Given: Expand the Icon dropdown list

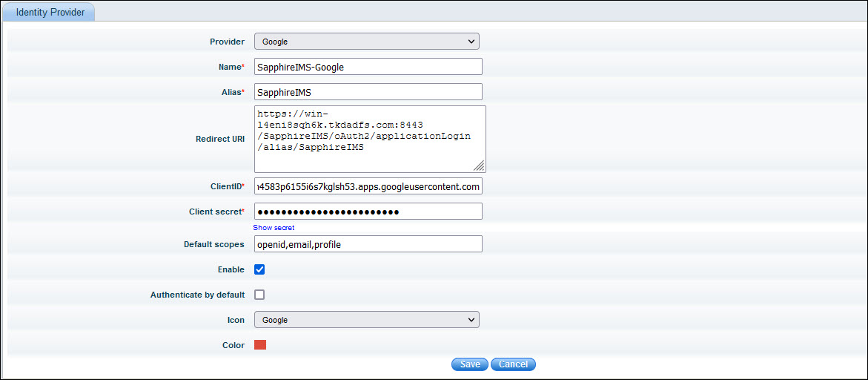Looking at the screenshot, I should click(x=366, y=320).
